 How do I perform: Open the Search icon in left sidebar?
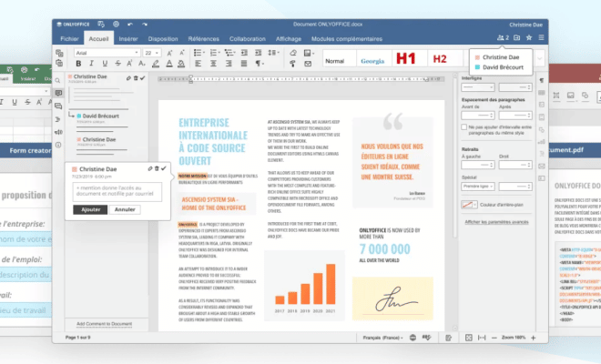tap(57, 80)
